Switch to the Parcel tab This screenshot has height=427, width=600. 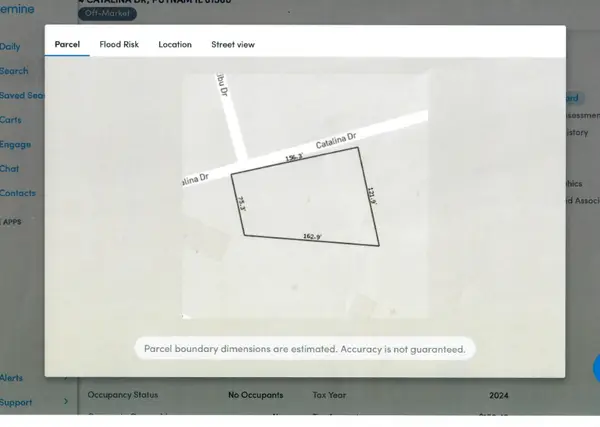tap(67, 44)
